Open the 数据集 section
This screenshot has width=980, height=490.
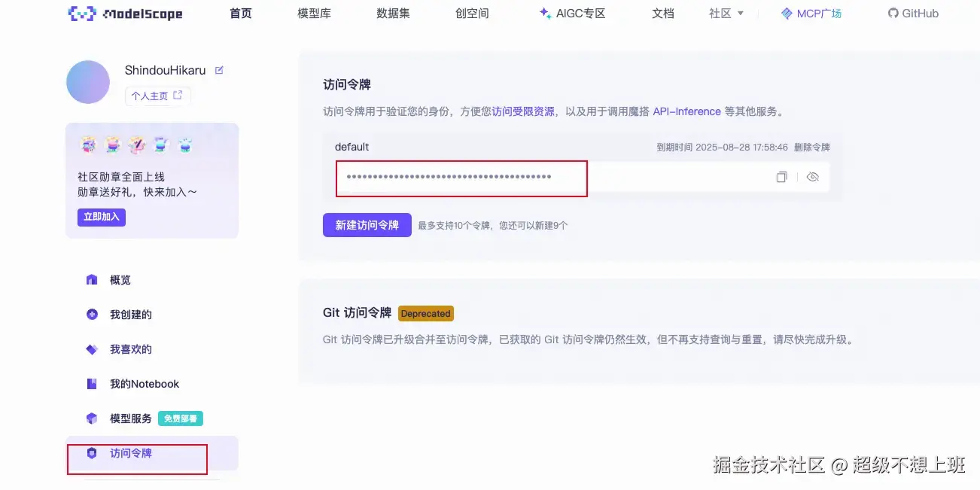(392, 13)
